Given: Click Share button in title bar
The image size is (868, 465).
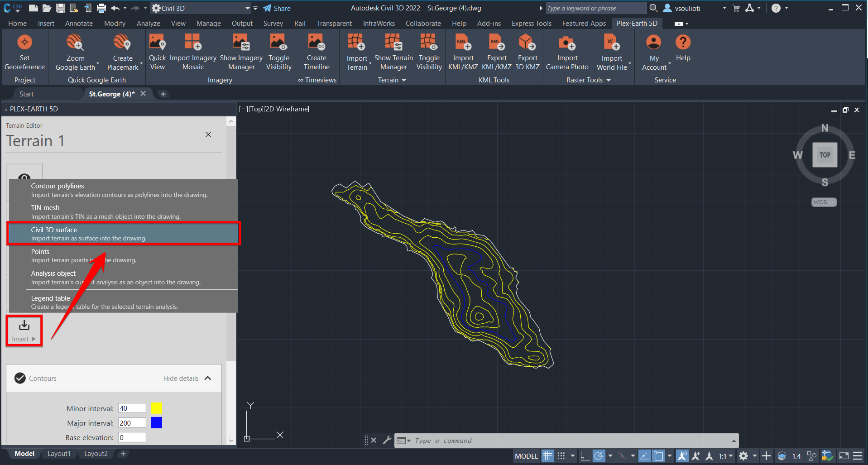Looking at the screenshot, I should pyautogui.click(x=277, y=8).
